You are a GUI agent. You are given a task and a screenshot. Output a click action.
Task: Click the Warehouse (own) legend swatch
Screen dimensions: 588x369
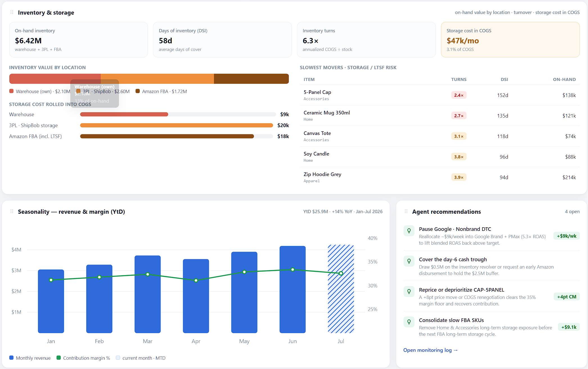tap(12, 91)
